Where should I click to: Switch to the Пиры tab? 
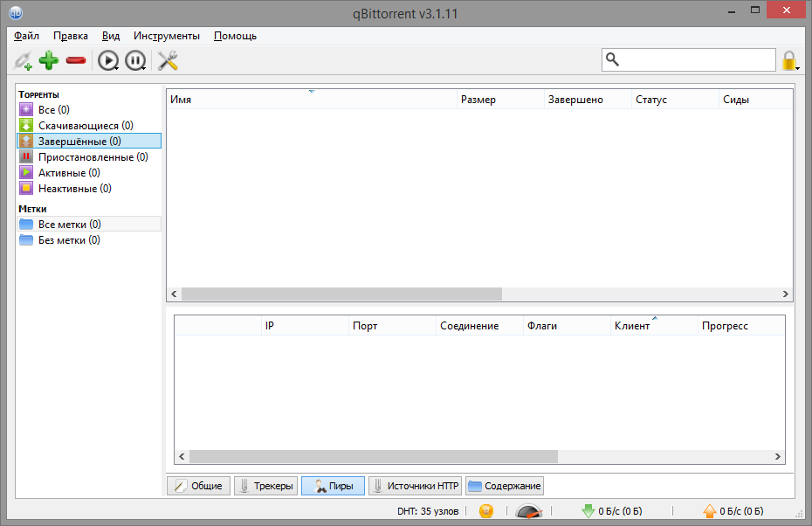(333, 486)
